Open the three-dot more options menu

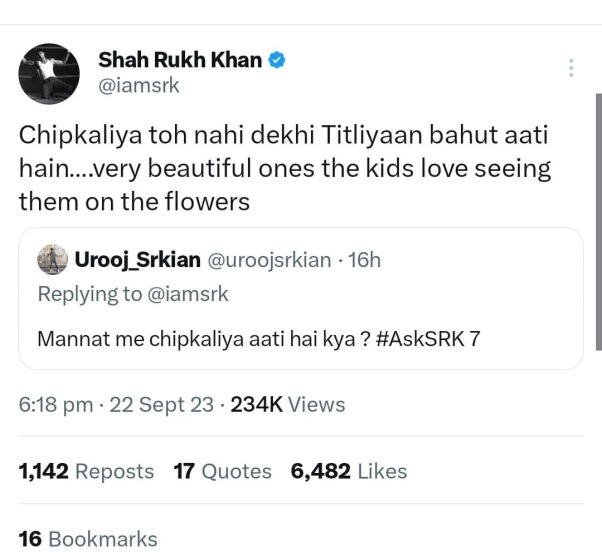571,68
